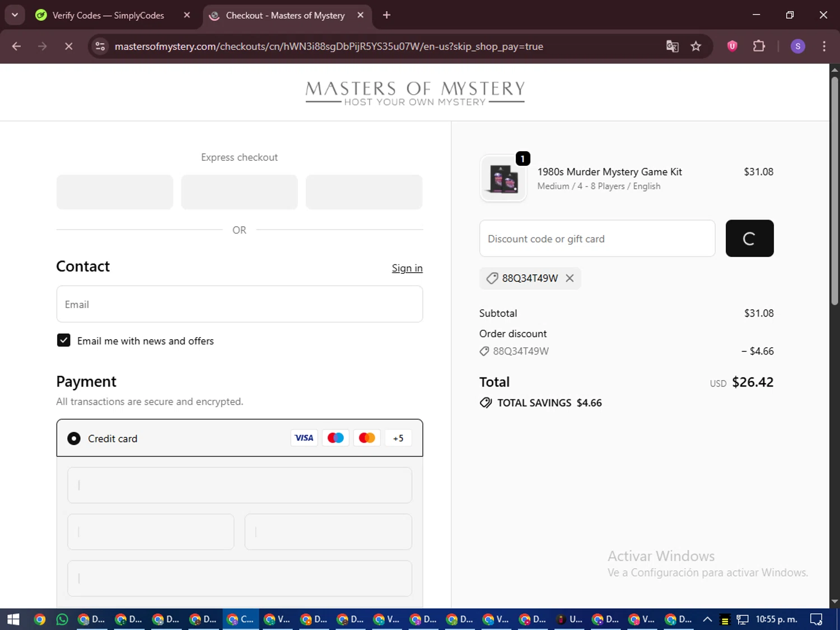Click the Medium / 4 - 8 Players / English text
The image size is (840, 630).
coord(599,186)
